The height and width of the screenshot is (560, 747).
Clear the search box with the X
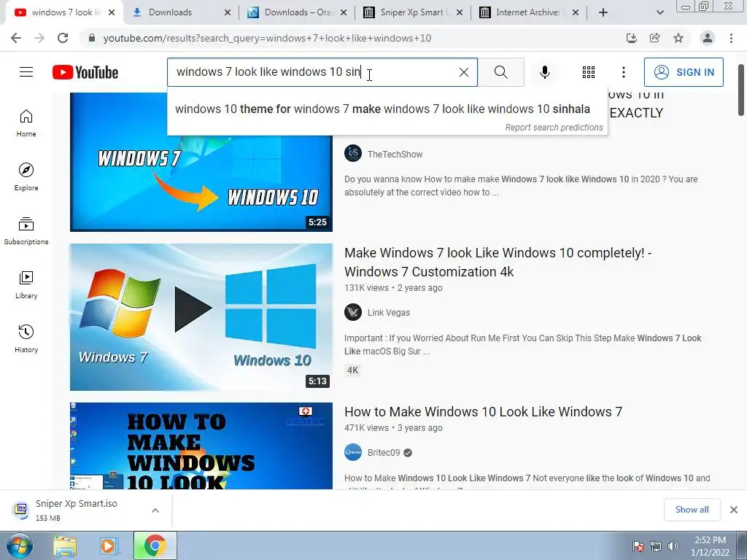463,72
